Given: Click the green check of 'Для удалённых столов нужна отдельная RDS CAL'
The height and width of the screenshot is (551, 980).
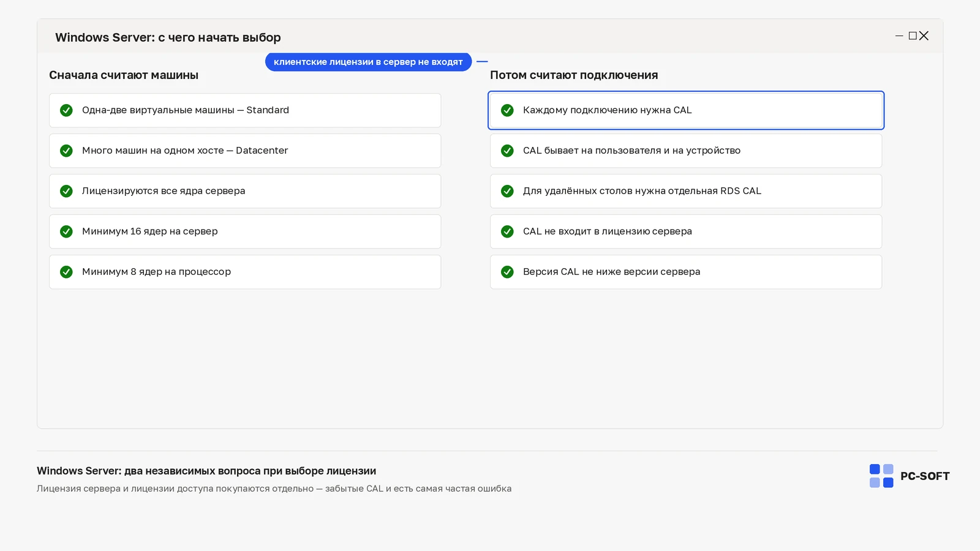Looking at the screenshot, I should (507, 191).
